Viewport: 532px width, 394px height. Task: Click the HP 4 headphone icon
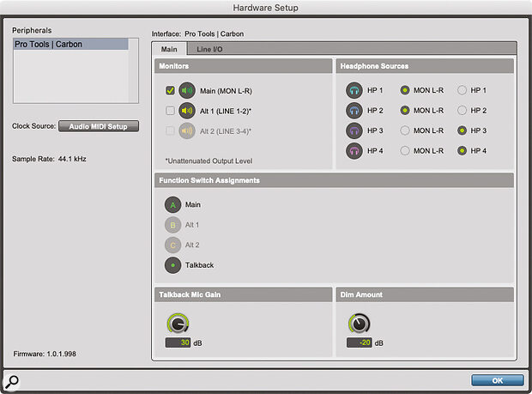point(354,151)
